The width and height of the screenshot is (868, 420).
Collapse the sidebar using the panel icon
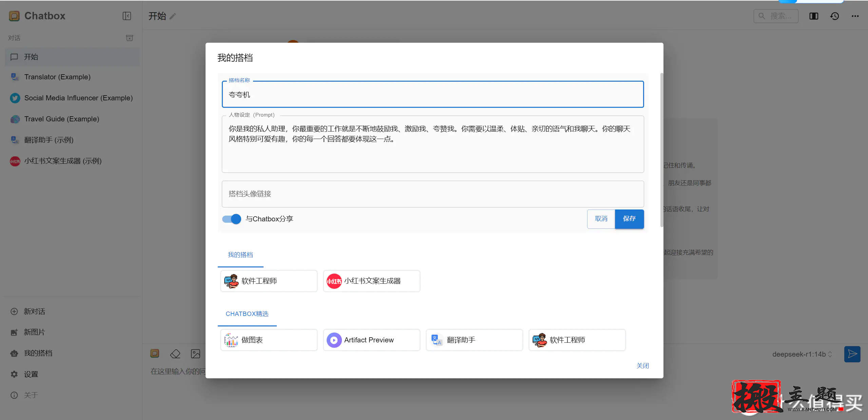click(127, 16)
